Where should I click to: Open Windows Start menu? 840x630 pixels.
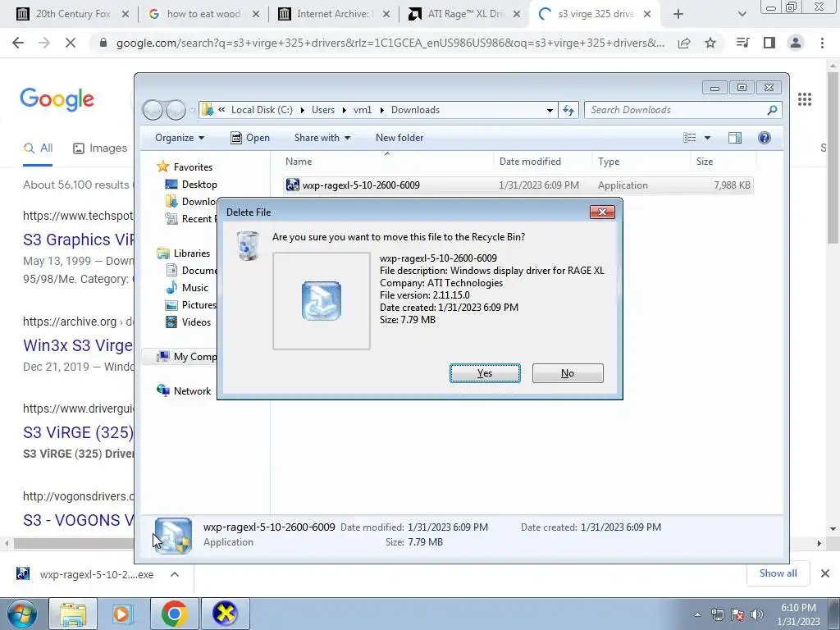click(22, 614)
